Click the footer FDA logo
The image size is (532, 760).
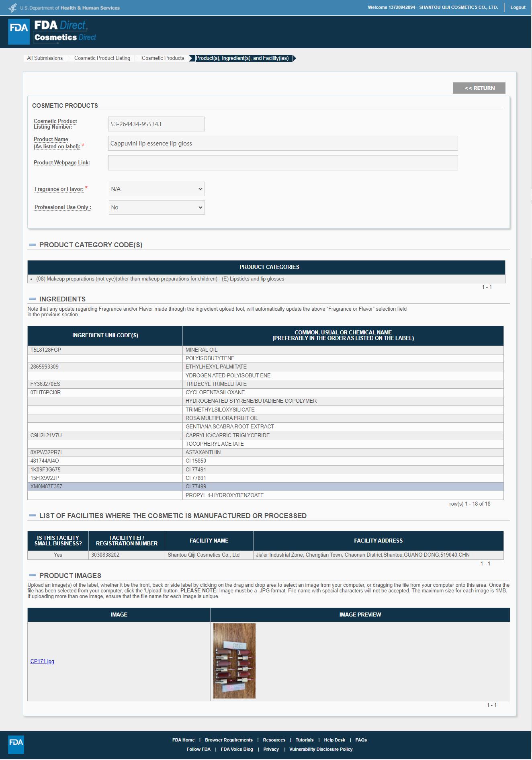(16, 744)
